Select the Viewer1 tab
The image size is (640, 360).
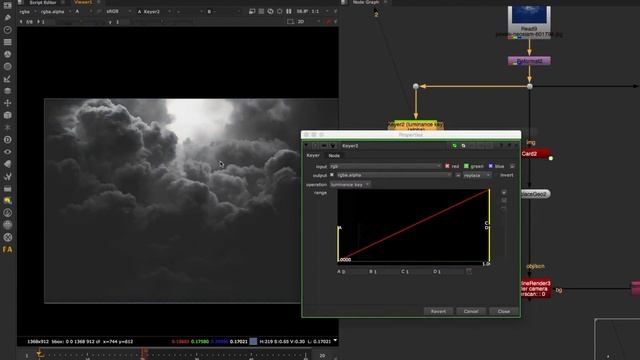point(83,2)
